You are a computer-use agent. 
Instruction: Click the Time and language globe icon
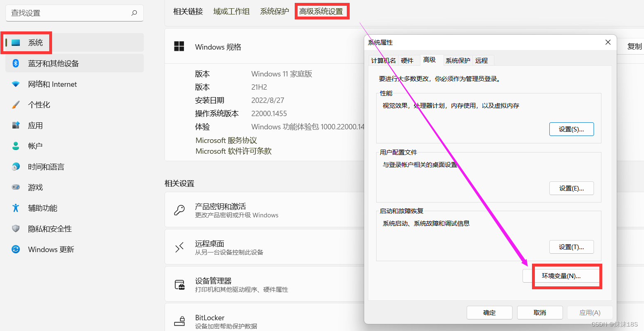16,167
